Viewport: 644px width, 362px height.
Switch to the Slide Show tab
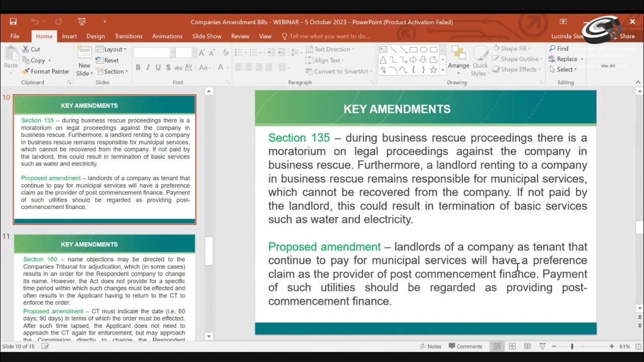point(207,36)
